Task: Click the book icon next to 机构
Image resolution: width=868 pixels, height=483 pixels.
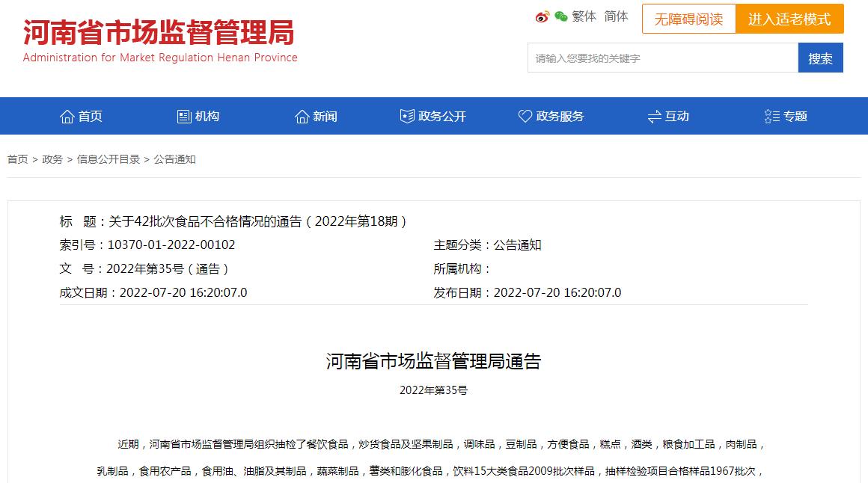Action: 183,116
